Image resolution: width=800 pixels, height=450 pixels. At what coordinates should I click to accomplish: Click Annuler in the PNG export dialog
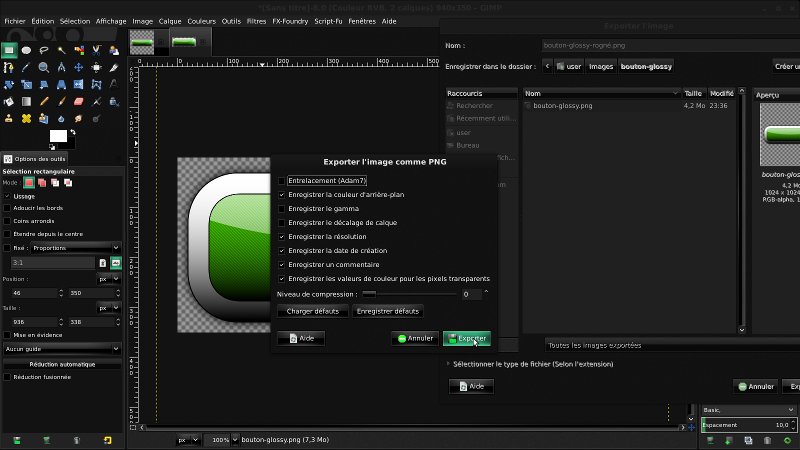coord(415,338)
